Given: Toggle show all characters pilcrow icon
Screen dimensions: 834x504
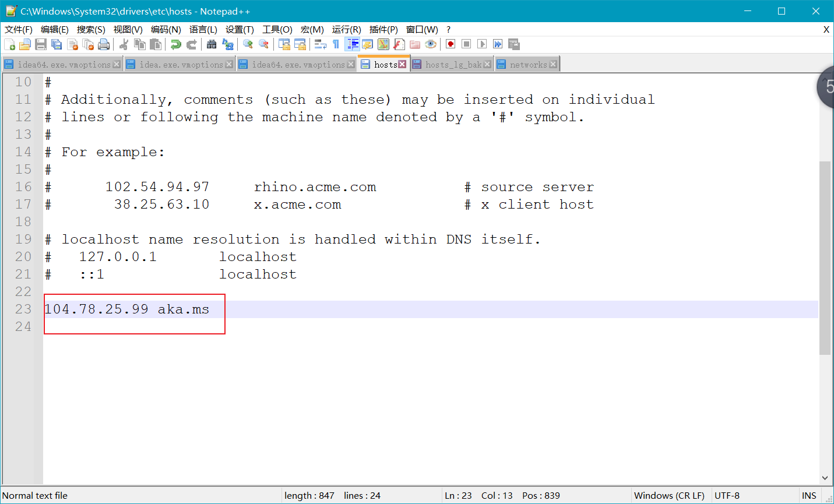Looking at the screenshot, I should (336, 44).
